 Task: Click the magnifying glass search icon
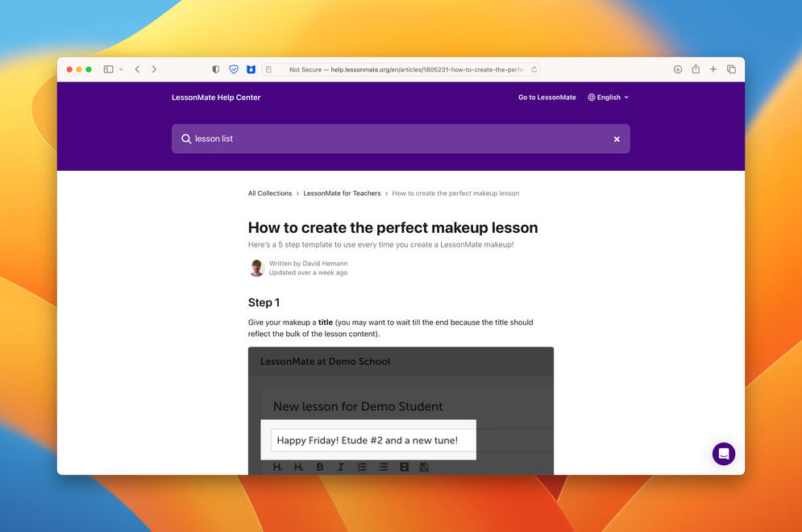click(x=186, y=139)
